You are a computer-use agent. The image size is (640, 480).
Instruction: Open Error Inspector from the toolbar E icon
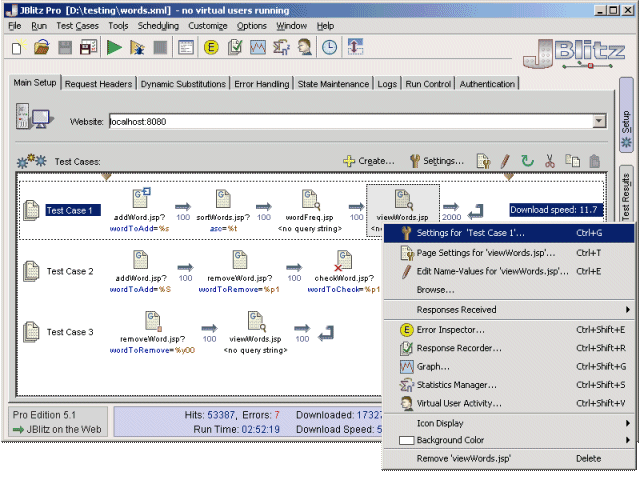(211, 48)
